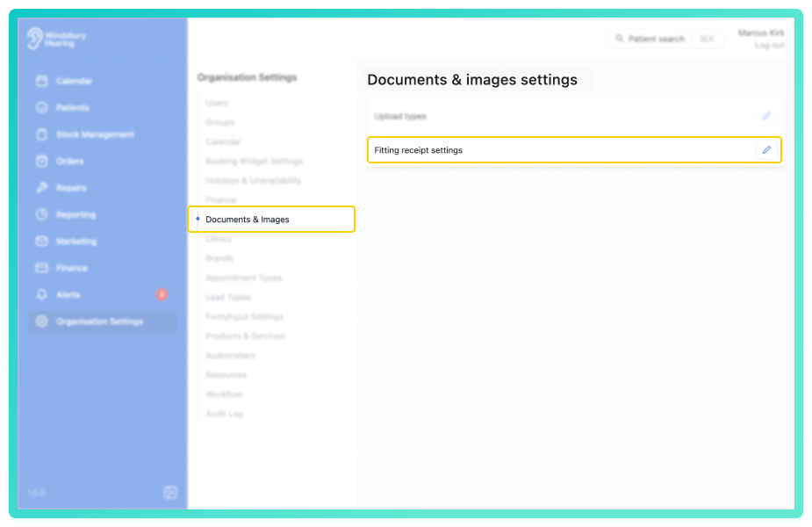Open the Alerts page
Image resolution: width=812 pixels, height=527 pixels.
point(68,295)
